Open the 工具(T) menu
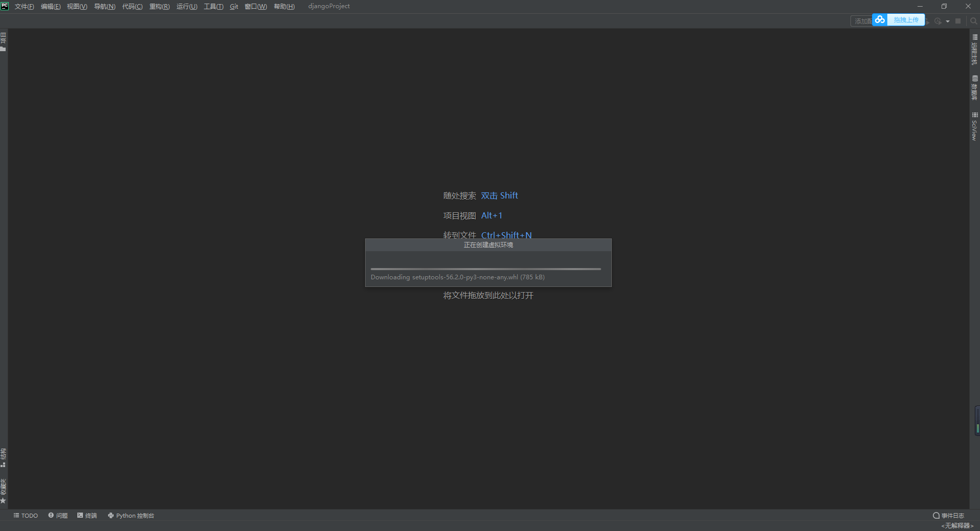 214,7
